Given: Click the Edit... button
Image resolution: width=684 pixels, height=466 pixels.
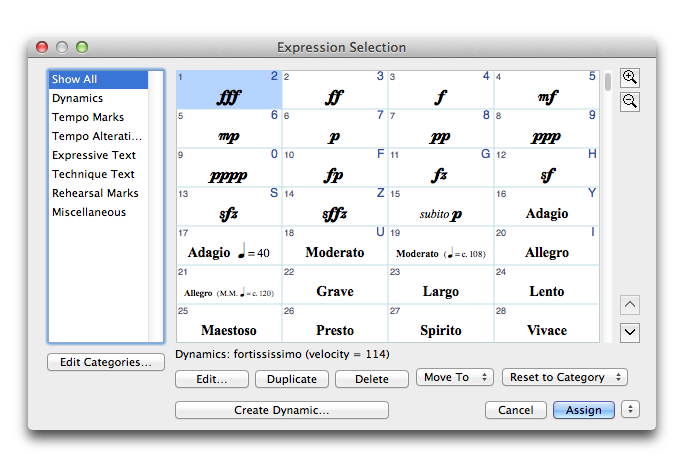Looking at the screenshot, I should coord(212,379).
